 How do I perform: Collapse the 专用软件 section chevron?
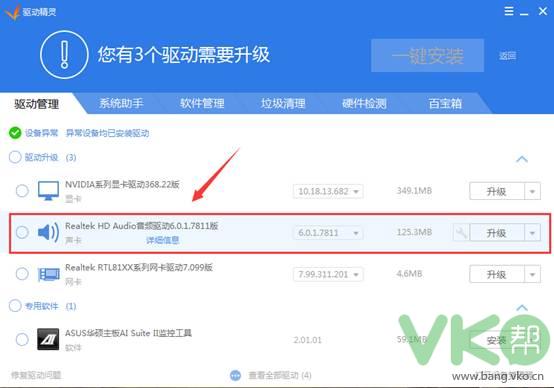pos(522,307)
